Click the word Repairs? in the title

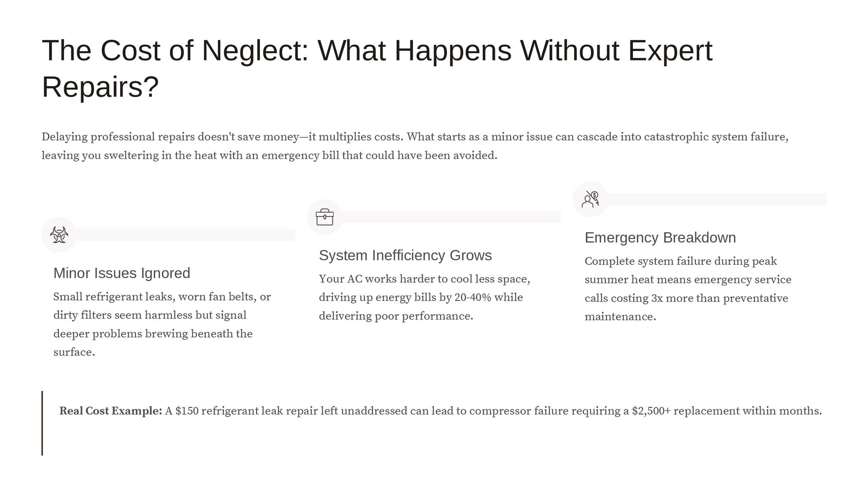100,87
